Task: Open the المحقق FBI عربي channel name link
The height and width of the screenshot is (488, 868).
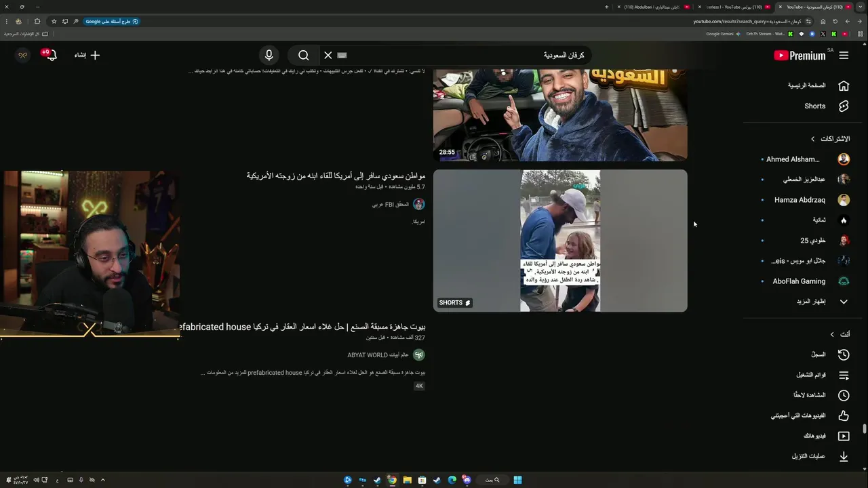Action: pyautogui.click(x=391, y=204)
